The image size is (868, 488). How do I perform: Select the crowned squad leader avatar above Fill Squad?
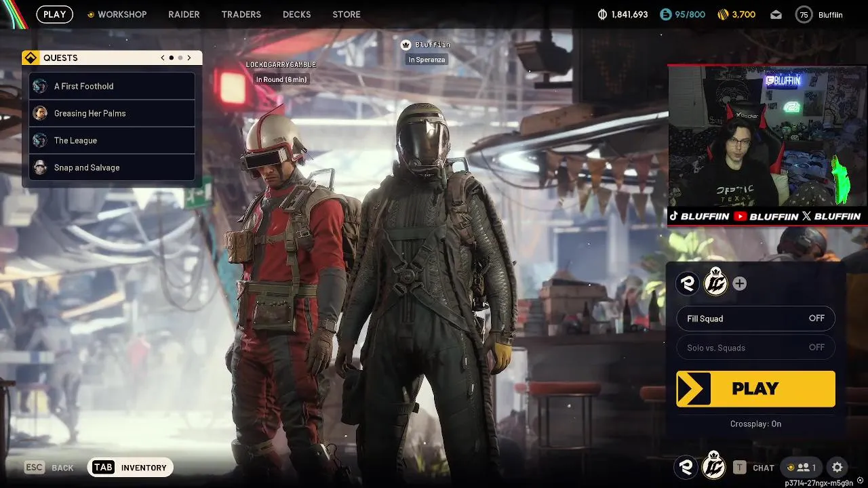click(715, 282)
